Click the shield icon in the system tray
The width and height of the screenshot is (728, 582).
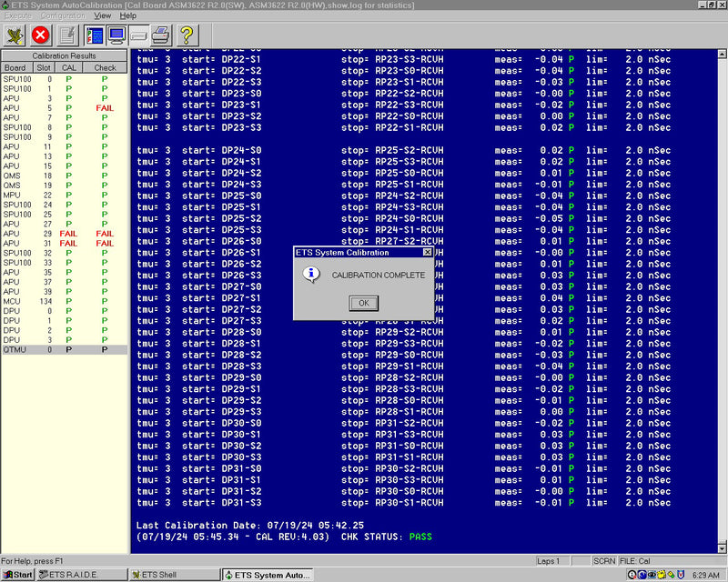(681, 574)
